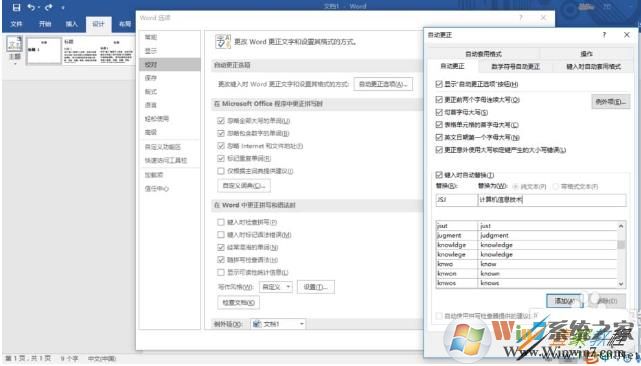Select the 加载项 category
The image size is (641, 366).
coord(154,175)
